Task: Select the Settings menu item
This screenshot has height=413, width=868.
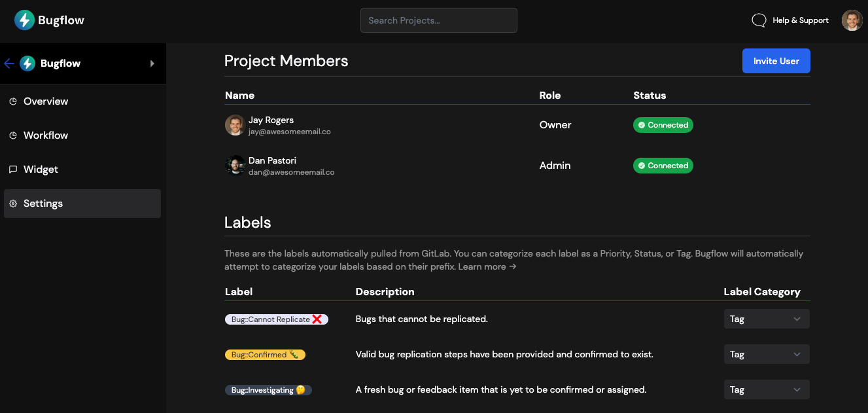Action: pos(82,204)
